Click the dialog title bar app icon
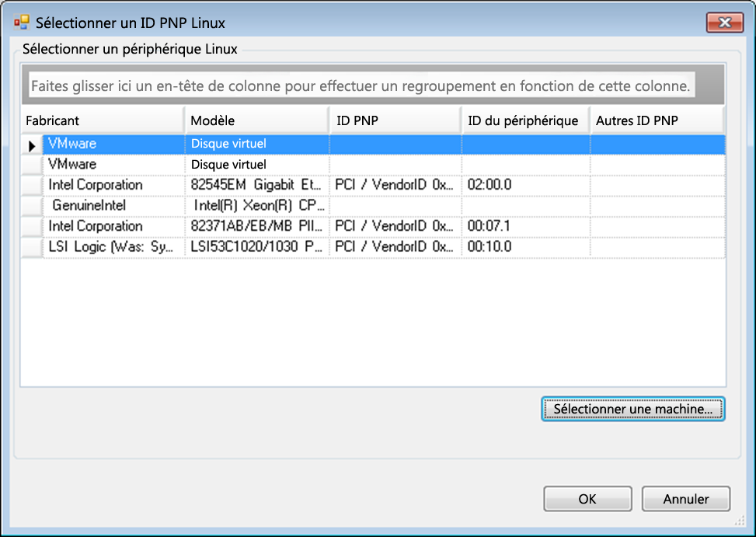This screenshot has height=537, width=756. 21,23
